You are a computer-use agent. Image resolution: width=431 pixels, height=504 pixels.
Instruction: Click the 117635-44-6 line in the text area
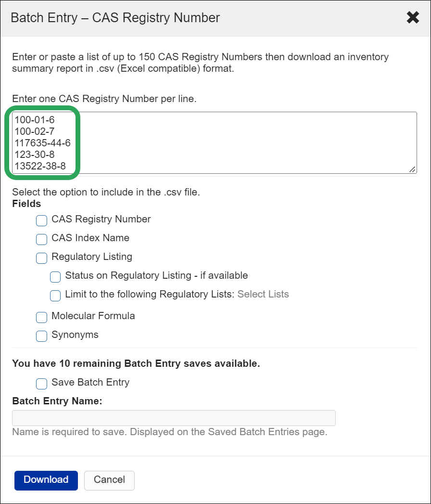pos(42,143)
